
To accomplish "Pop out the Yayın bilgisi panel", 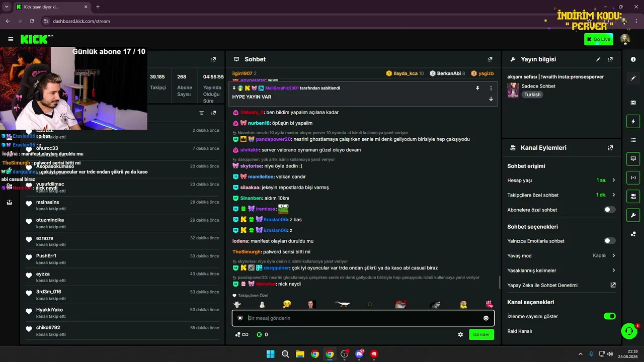I will [x=610, y=59].
